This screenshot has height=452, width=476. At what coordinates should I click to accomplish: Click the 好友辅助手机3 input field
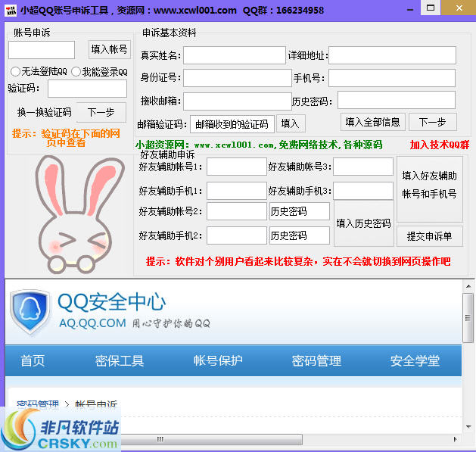(x=363, y=191)
